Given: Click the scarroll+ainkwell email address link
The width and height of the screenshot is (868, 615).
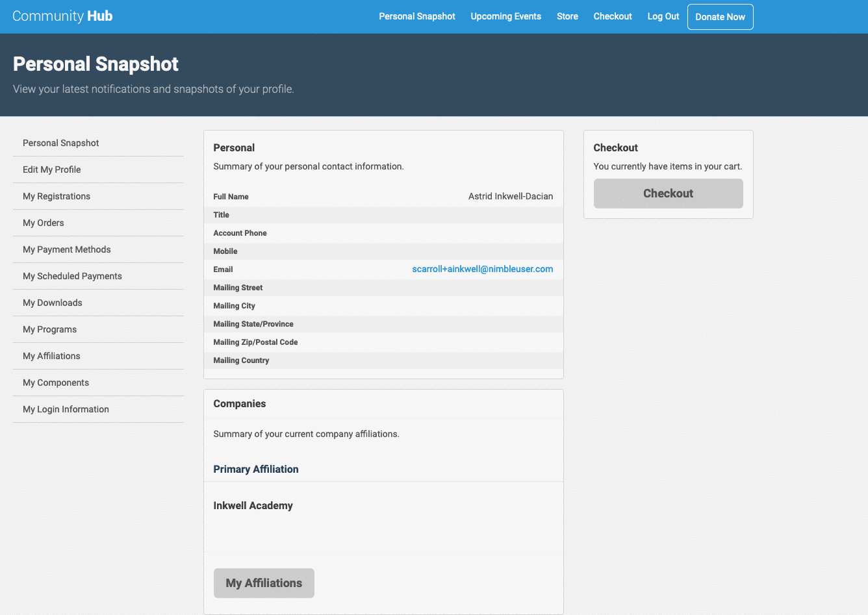Looking at the screenshot, I should click(x=482, y=269).
